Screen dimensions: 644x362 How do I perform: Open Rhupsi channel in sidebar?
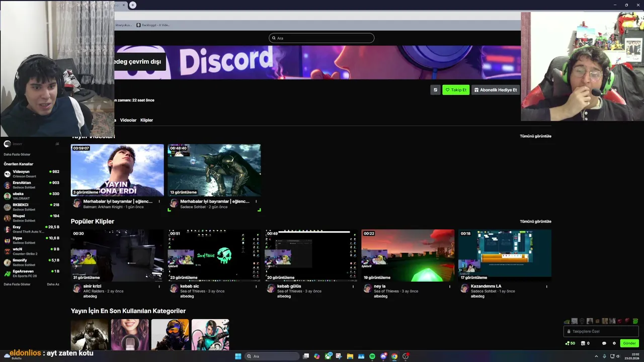click(31, 218)
